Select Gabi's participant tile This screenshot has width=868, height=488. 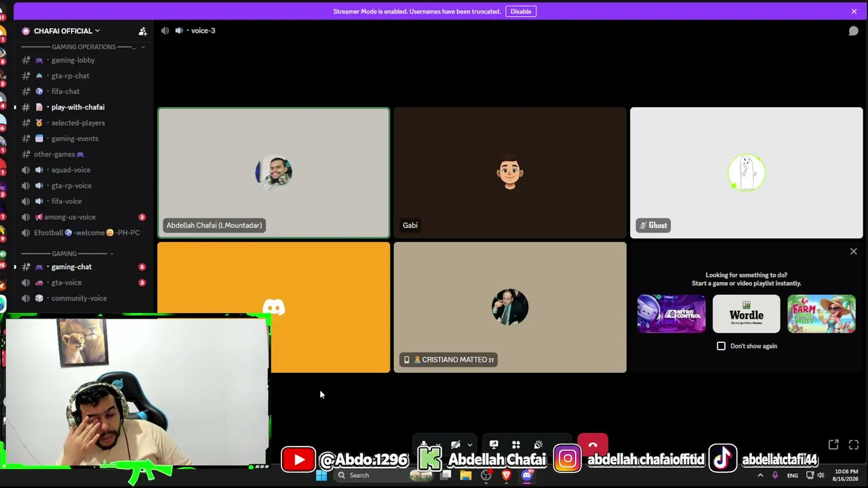510,173
